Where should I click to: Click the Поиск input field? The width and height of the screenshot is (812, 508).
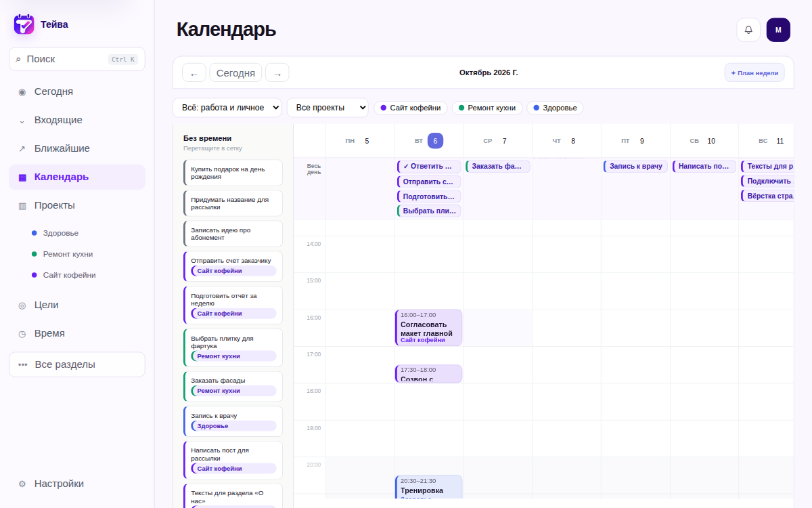[77, 60]
